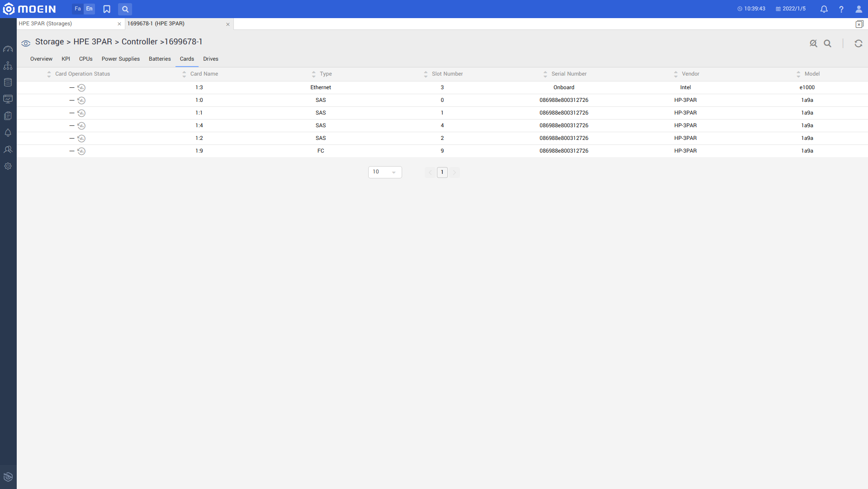Open status history icon for card 1:2
Image resolution: width=868 pixels, height=489 pixels.
tap(81, 139)
